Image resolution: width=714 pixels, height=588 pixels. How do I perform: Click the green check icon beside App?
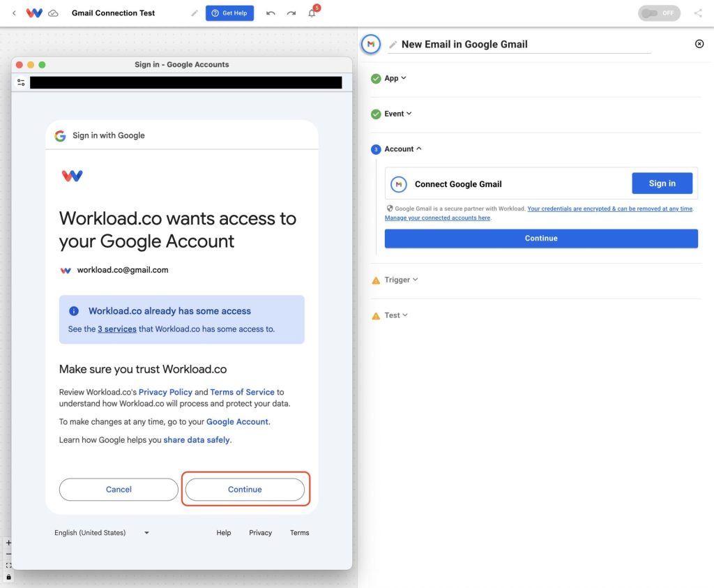pyautogui.click(x=376, y=79)
